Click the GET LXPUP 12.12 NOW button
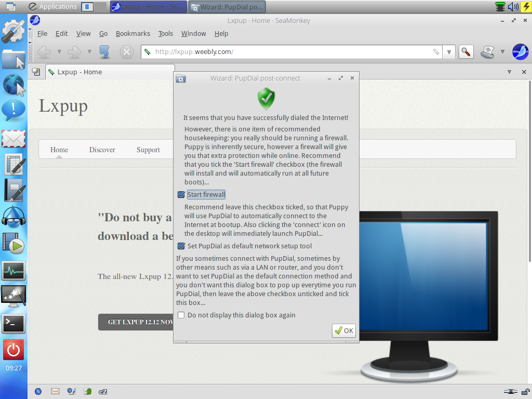 click(x=136, y=322)
